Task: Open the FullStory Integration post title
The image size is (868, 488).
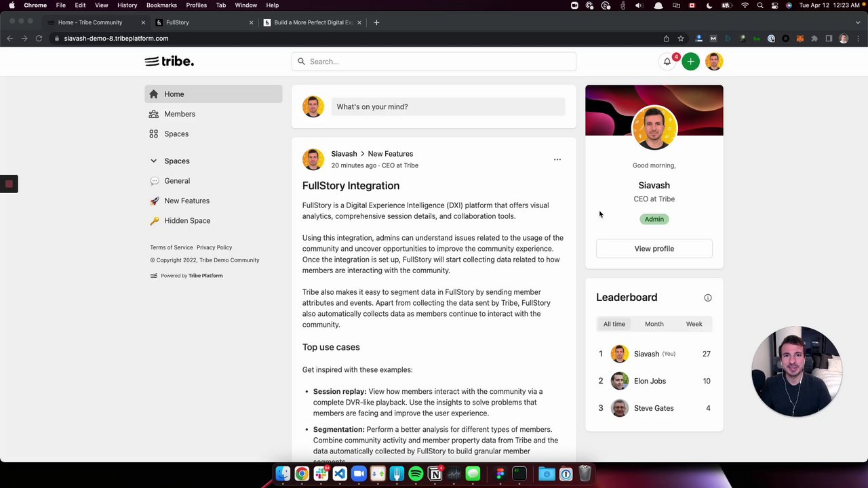Action: tap(351, 186)
